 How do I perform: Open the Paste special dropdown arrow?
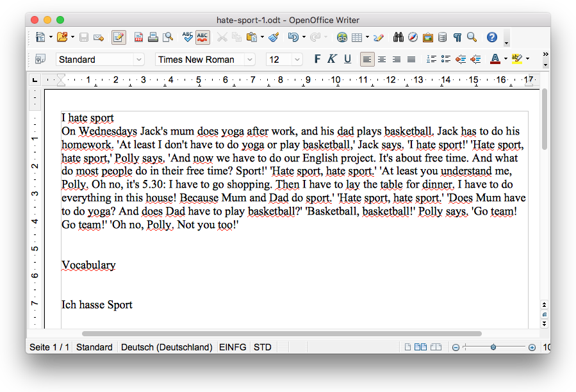coord(262,37)
